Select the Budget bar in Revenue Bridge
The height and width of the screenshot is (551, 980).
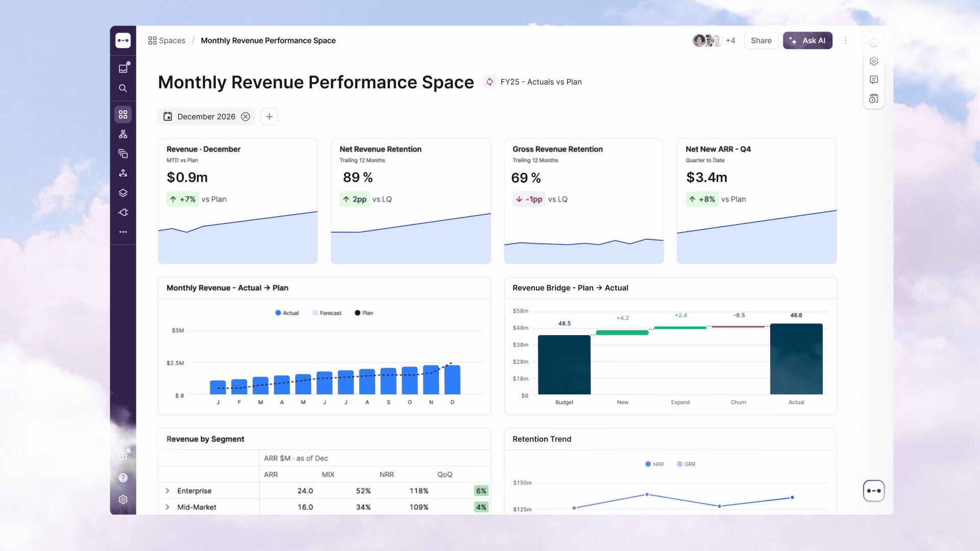(564, 365)
